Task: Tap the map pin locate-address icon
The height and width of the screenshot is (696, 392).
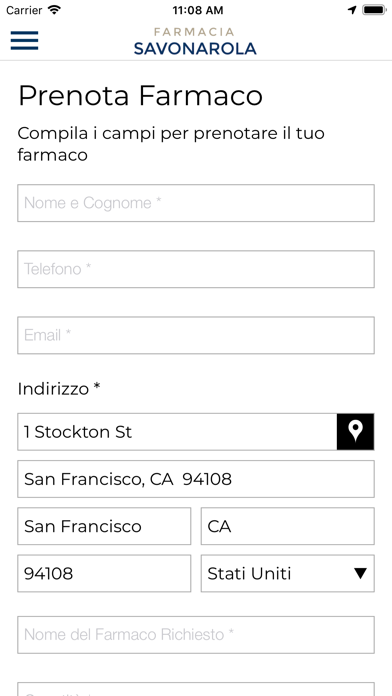Action: (355, 431)
